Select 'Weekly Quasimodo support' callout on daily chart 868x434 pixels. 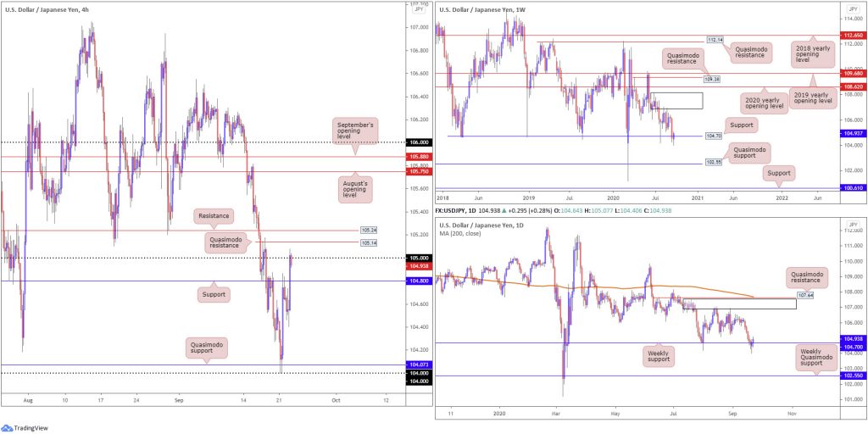[x=816, y=359]
